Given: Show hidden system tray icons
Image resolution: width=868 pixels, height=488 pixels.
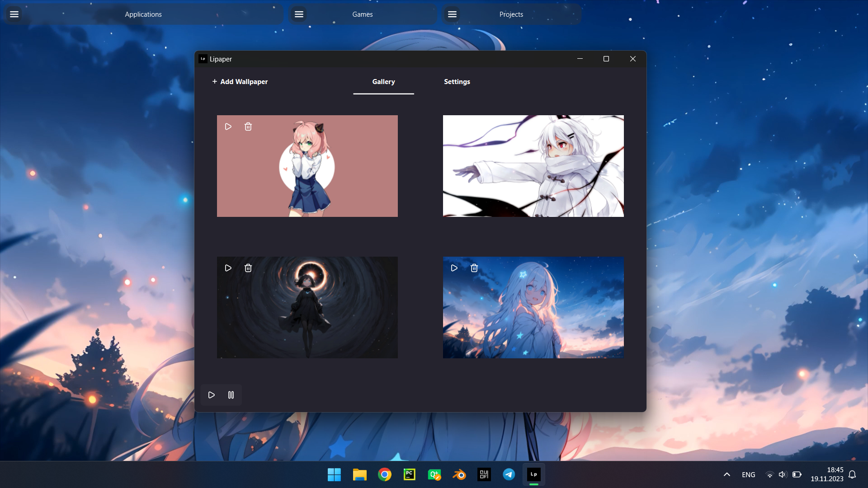Looking at the screenshot, I should 727,474.
